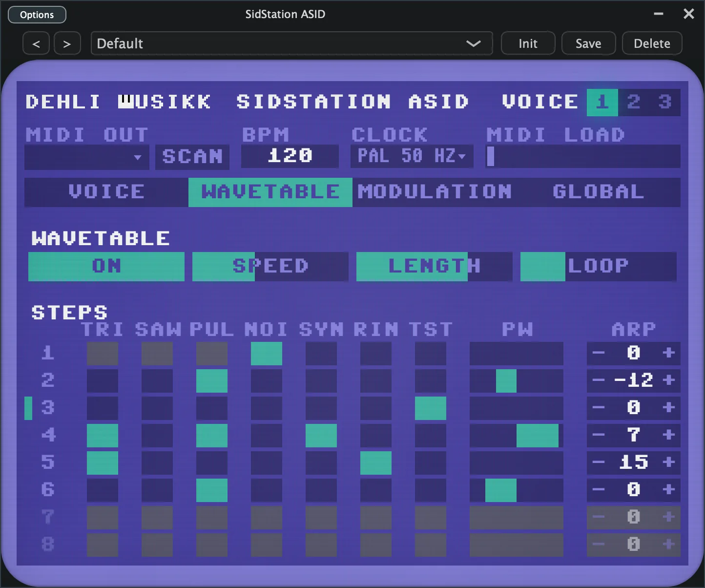Image resolution: width=705 pixels, height=588 pixels.
Task: Toggle PUL waveform on step 2
Action: tap(212, 381)
